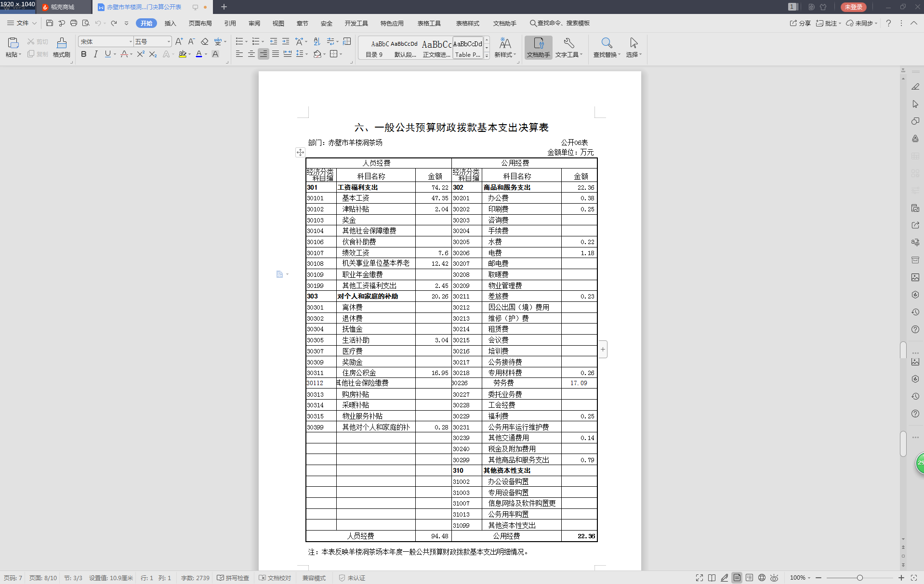
Task: Click the web layout globe icon
Action: click(762, 578)
